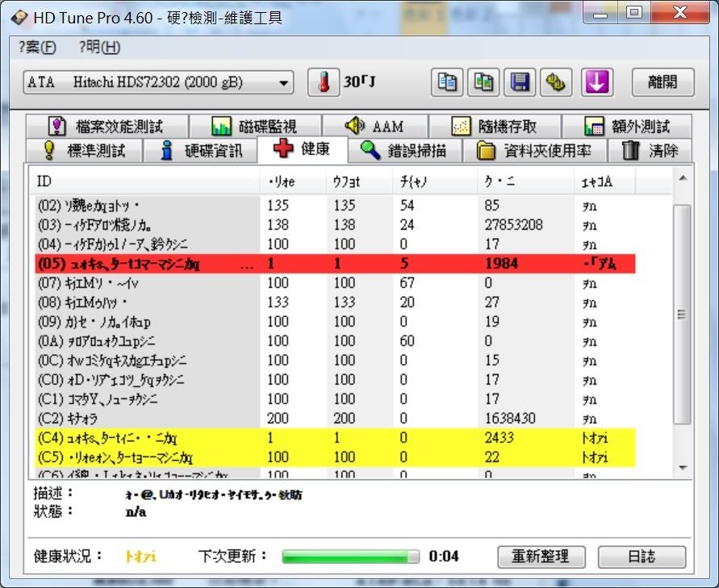Click the 離開 exit button
This screenshot has width=719, height=588.
click(x=663, y=82)
